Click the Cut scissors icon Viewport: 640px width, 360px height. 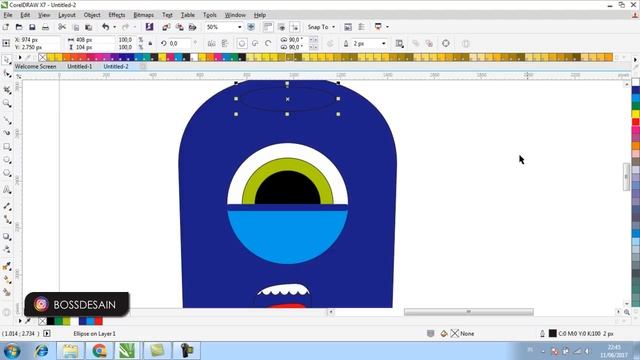[62, 27]
